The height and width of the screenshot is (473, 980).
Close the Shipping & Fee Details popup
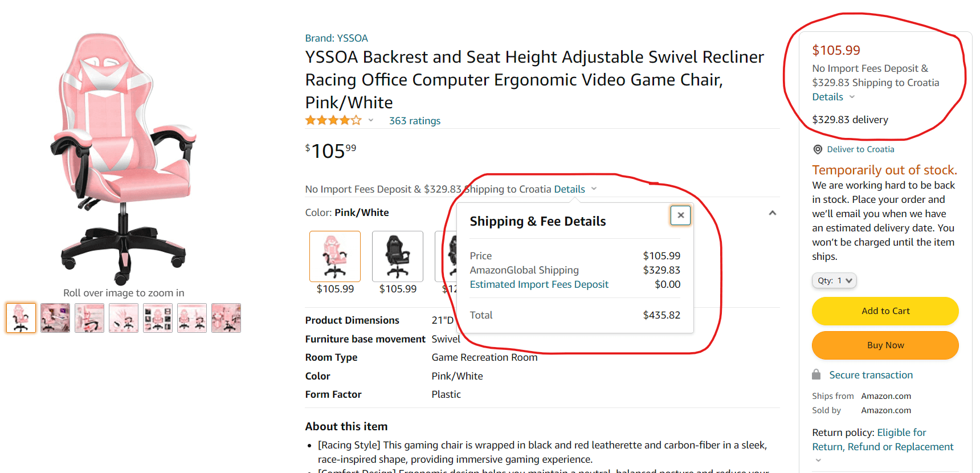pos(680,215)
